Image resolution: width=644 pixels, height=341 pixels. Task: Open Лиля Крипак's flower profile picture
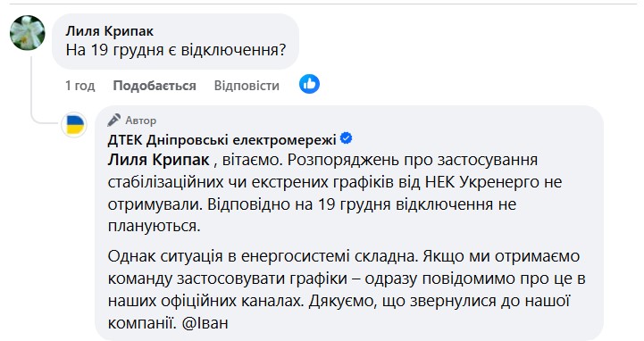click(28, 33)
